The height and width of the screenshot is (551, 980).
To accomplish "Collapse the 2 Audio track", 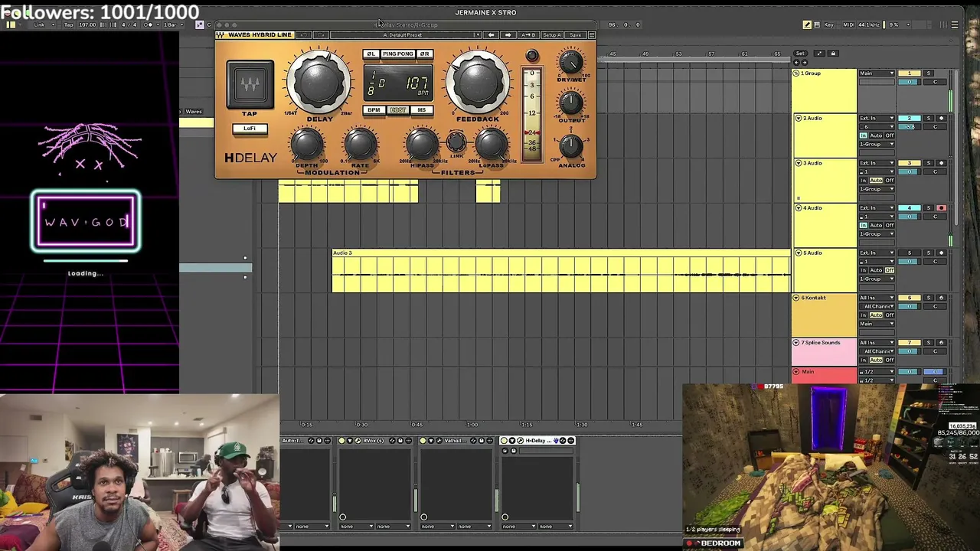I will 799,119.
